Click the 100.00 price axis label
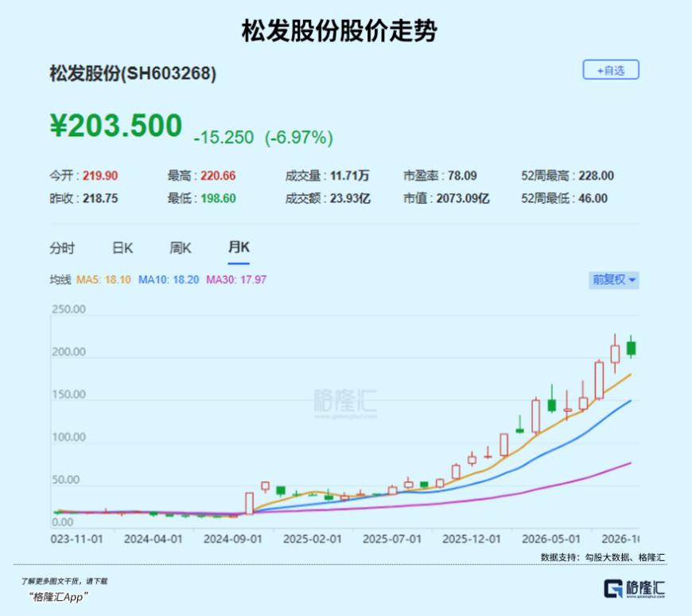Screen dimensions: 692x616 (69, 437)
